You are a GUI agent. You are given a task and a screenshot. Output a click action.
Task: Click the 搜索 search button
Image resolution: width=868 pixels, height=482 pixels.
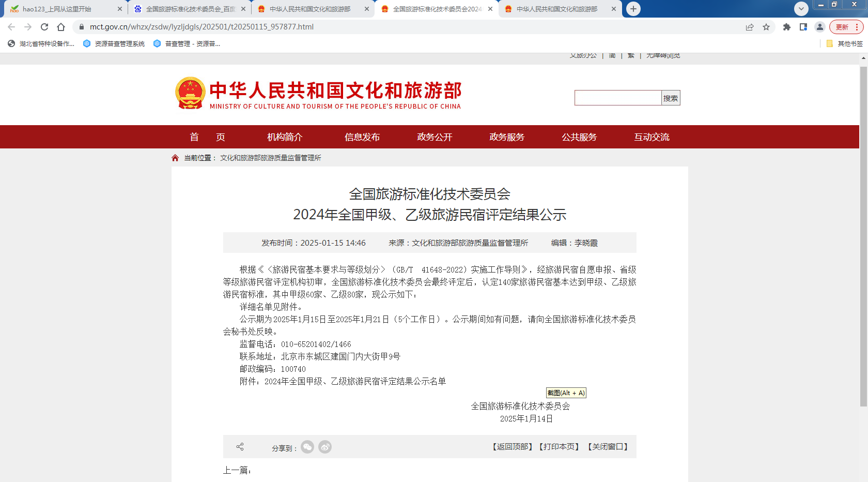coord(671,98)
